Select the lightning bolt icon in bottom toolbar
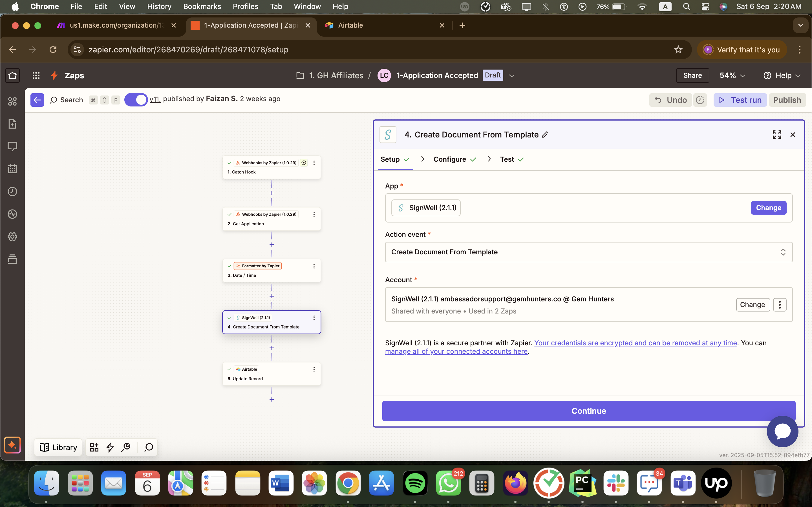 pos(110,447)
